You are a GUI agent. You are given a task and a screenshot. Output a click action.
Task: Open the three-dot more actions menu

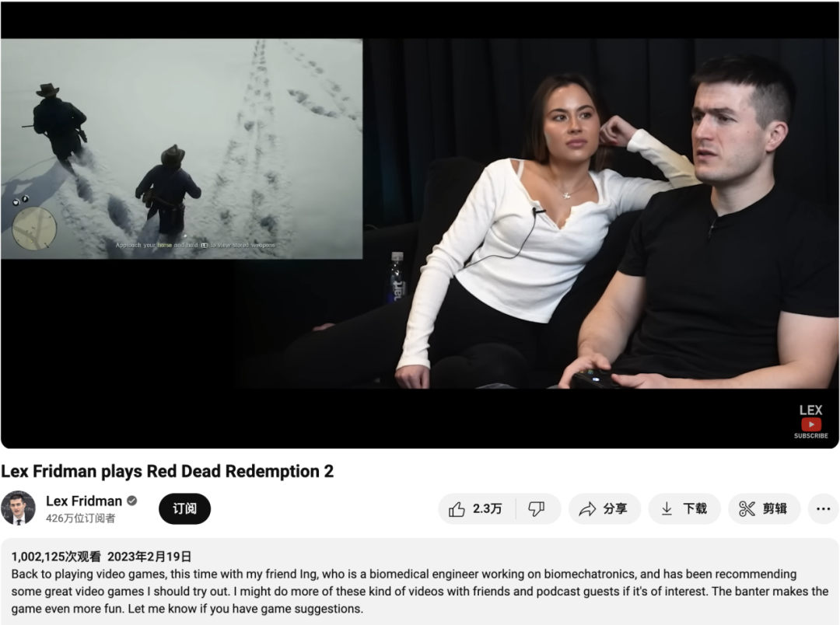point(824,508)
